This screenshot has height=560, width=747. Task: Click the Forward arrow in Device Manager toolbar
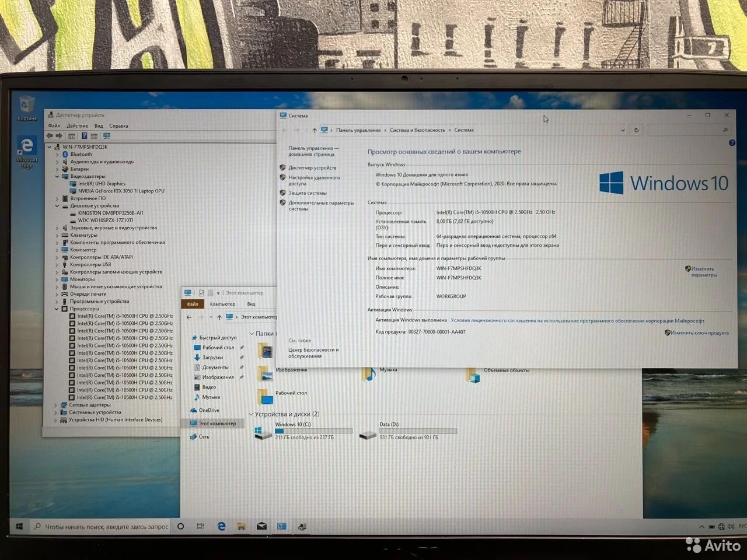[59, 136]
